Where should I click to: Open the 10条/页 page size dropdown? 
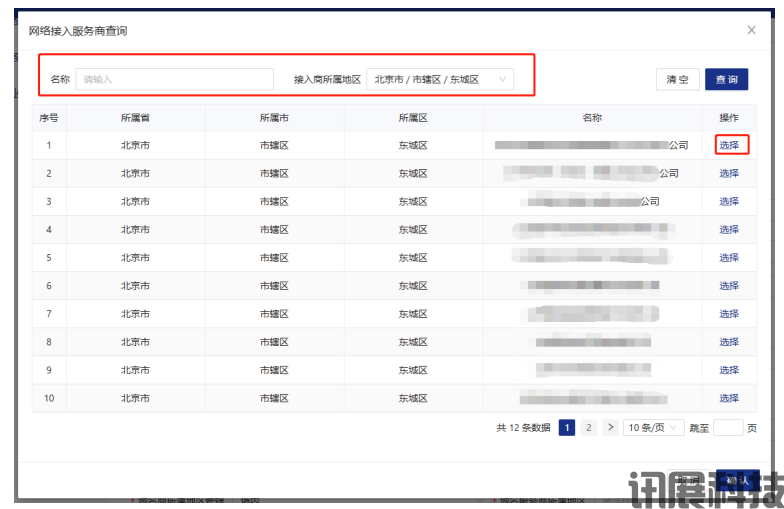tap(653, 428)
